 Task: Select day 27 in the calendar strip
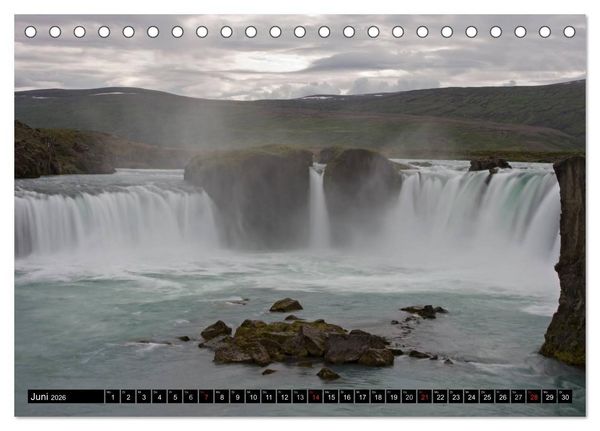518,397
